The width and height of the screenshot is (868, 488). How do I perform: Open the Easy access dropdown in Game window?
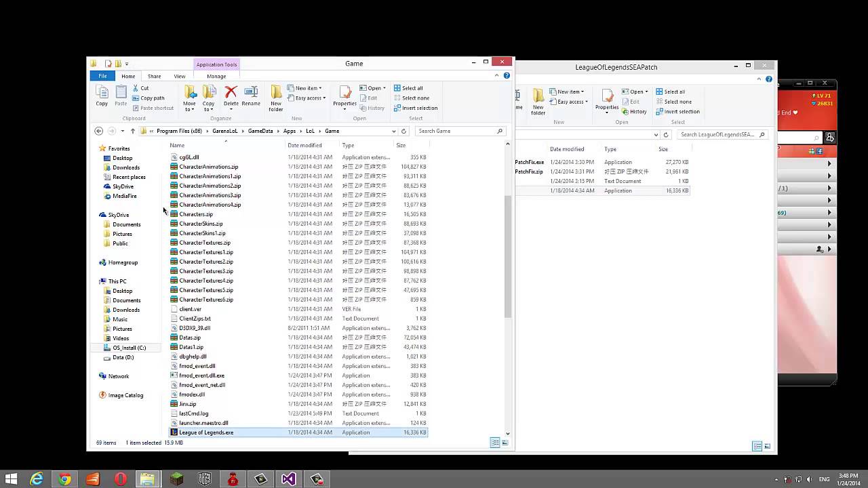[x=306, y=98]
